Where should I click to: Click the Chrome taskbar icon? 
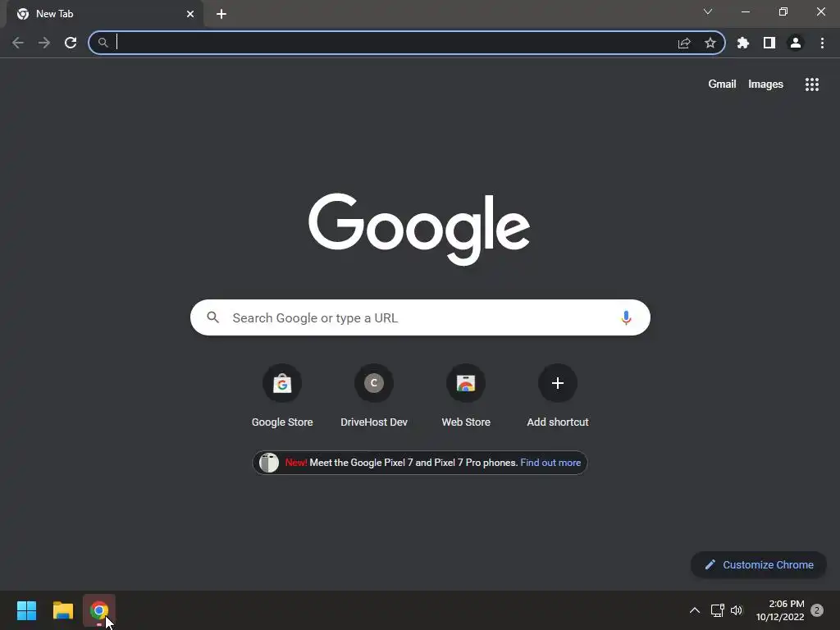[99, 610]
